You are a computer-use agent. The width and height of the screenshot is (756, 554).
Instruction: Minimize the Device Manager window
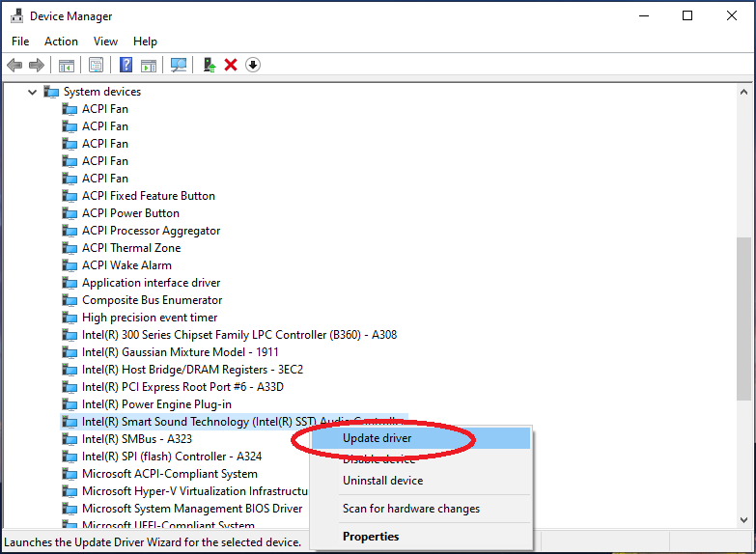pos(644,15)
